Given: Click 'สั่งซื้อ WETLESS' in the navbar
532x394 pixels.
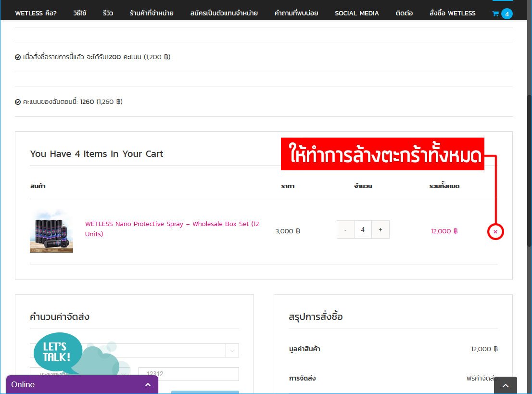Looking at the screenshot, I should pyautogui.click(x=452, y=13).
